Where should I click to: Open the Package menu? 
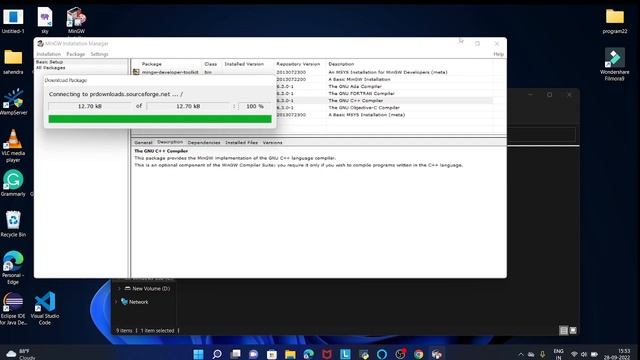(76, 54)
